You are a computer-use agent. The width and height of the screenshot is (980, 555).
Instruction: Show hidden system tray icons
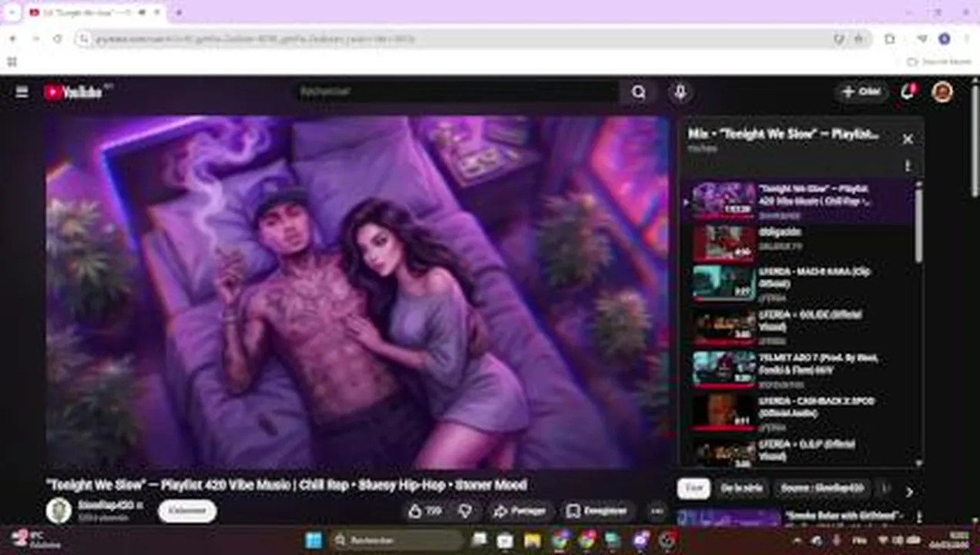[x=797, y=540]
